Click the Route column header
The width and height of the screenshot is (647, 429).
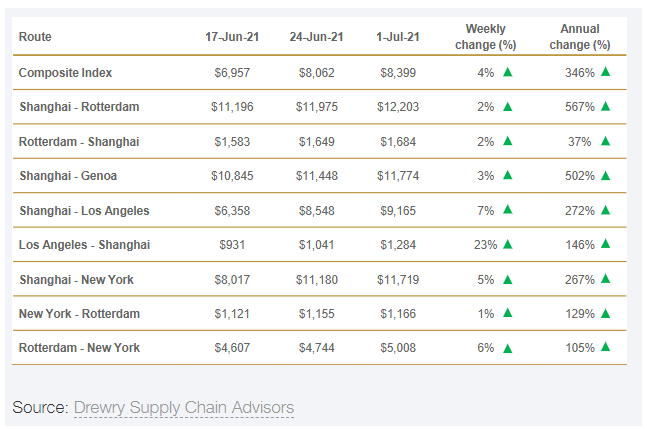pos(35,37)
